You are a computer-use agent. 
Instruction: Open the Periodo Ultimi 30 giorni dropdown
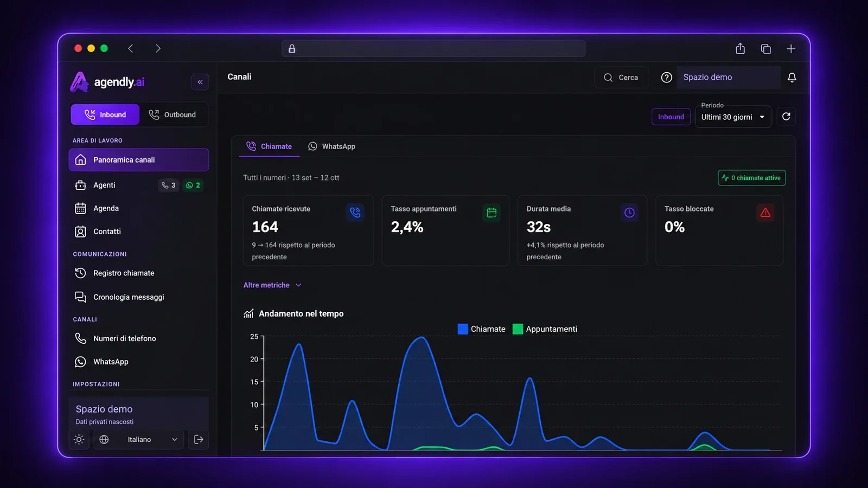[733, 117]
